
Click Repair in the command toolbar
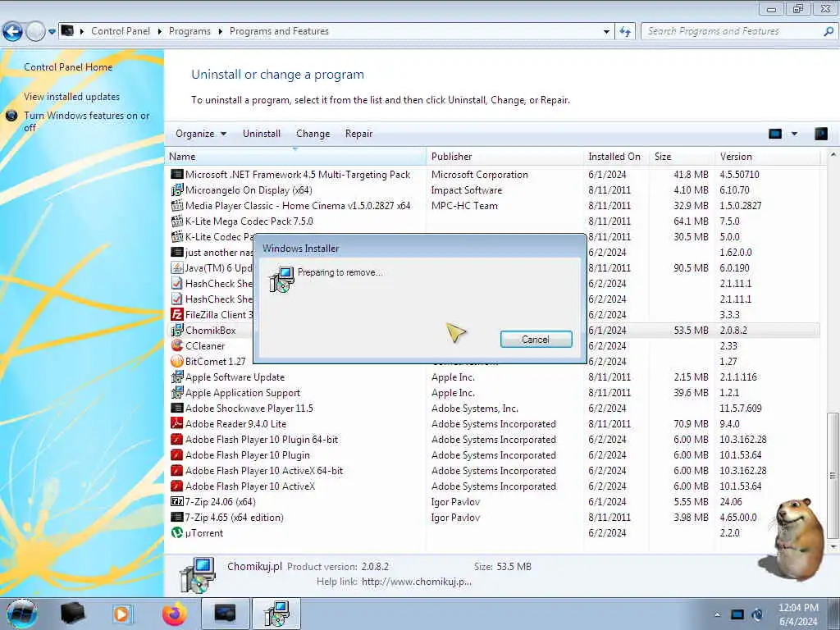point(359,134)
